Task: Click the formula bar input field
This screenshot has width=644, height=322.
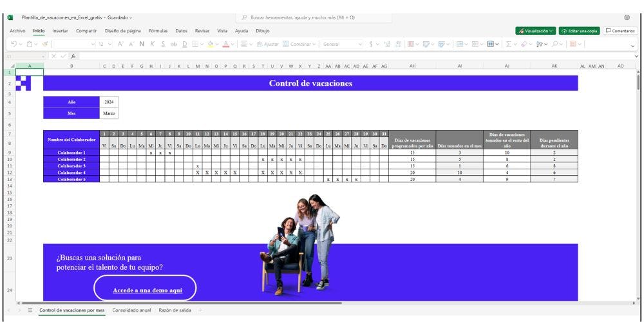Action: [355, 56]
